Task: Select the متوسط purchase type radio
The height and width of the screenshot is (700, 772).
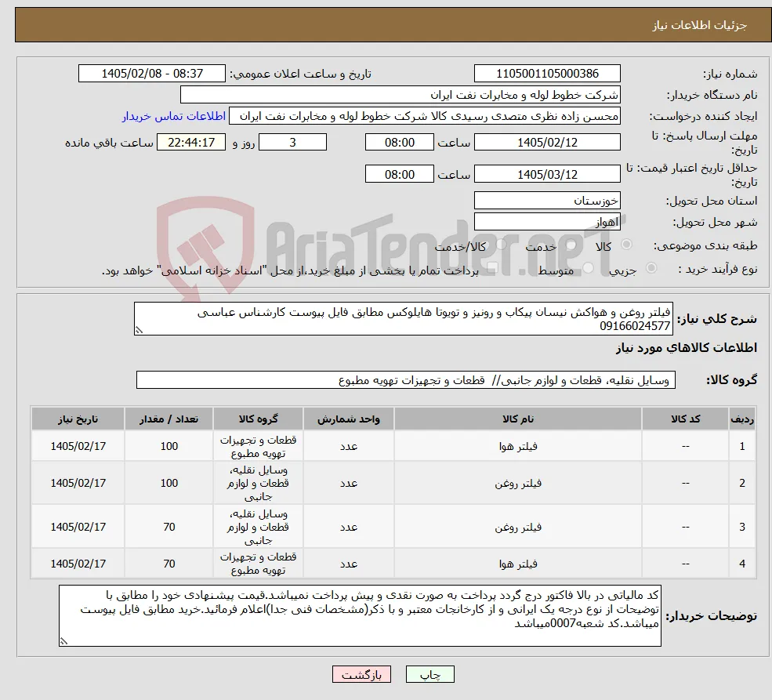Action: pyautogui.click(x=588, y=268)
